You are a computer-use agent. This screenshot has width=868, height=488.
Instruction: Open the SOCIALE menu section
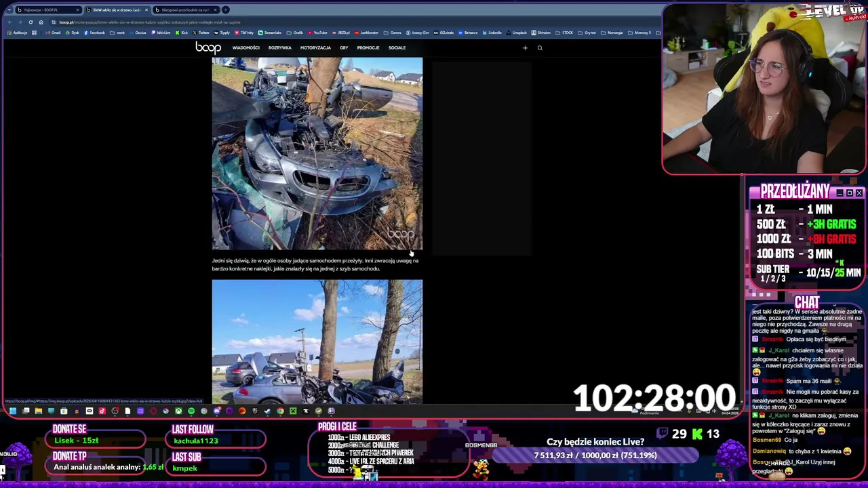point(397,47)
